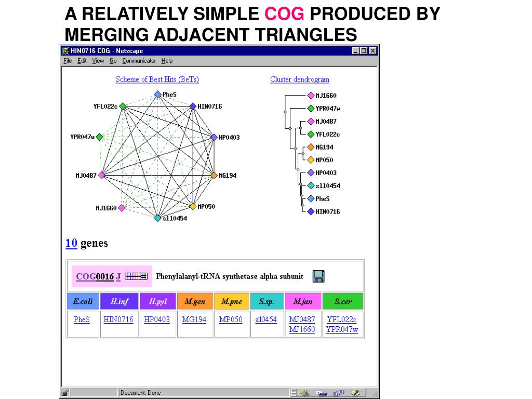The image size is (532, 399).
Task: Click the sll0454 diamond node in BeTs graph
Action: [157, 218]
